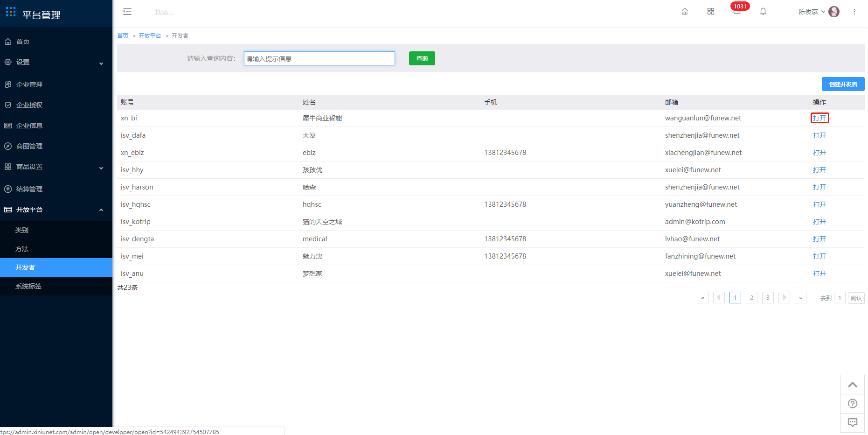The image size is (868, 435).
Task: Focus the 去到 page number input
Action: click(840, 298)
